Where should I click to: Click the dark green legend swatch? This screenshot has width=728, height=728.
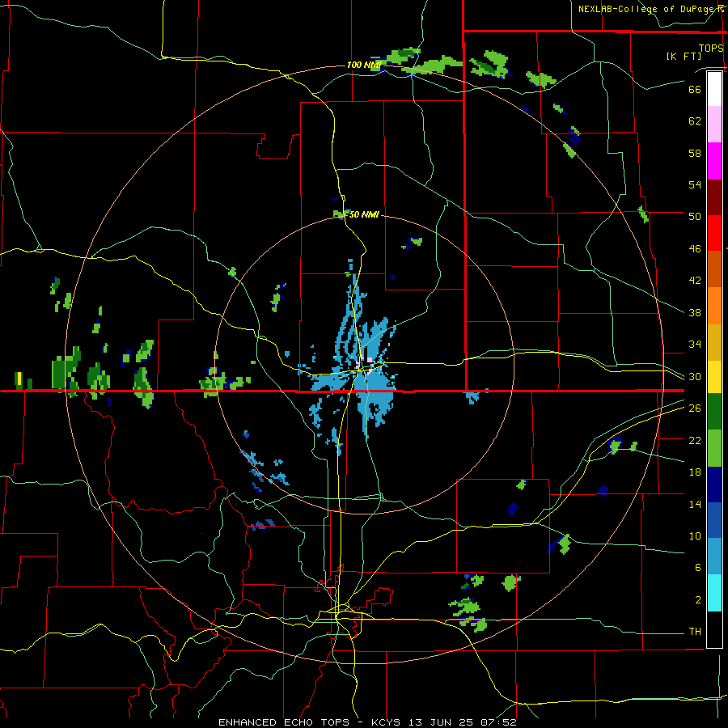tap(714, 412)
